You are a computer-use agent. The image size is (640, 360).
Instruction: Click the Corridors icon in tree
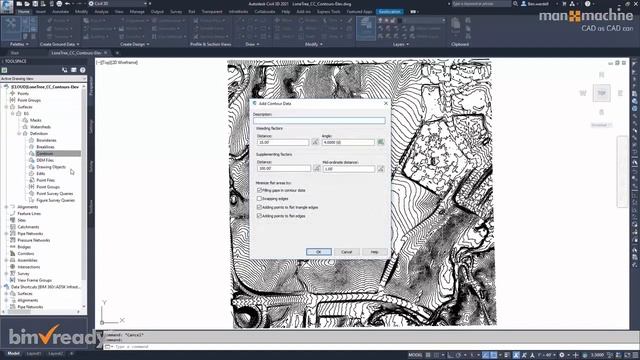point(13,253)
